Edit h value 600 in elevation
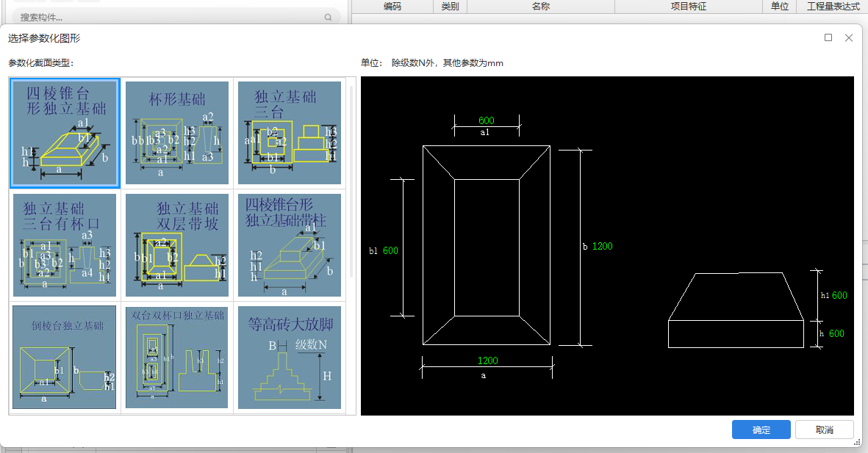 (836, 333)
